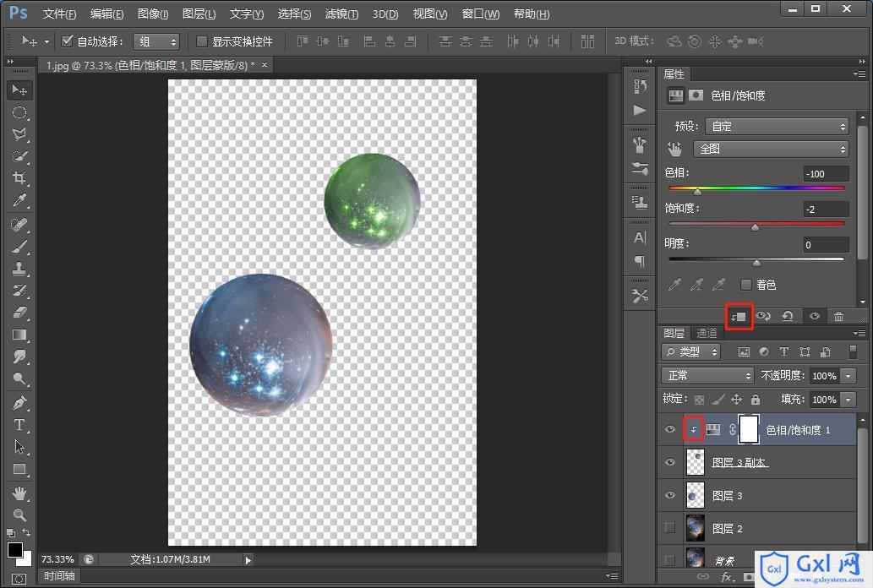The width and height of the screenshot is (873, 588).
Task: Select the Eraser tool
Action: tap(19, 313)
